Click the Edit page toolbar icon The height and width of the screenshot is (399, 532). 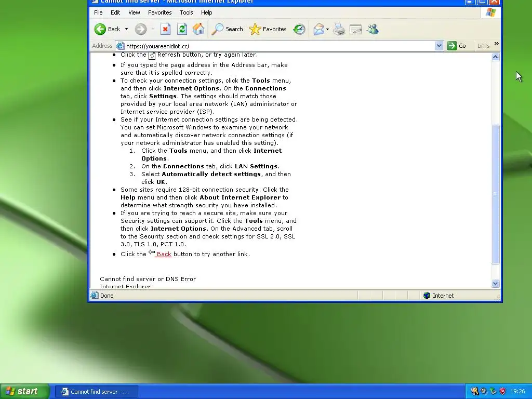[355, 30]
